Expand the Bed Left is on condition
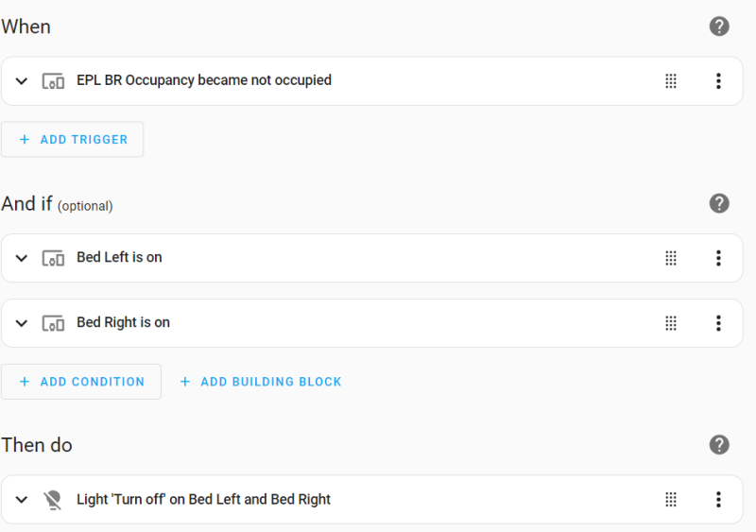The height and width of the screenshot is (532, 756). [22, 258]
